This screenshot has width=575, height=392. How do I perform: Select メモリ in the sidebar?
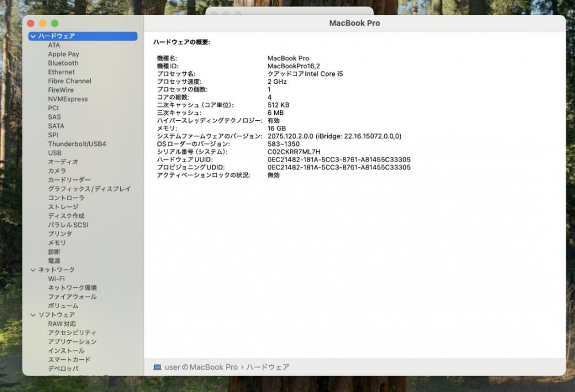(x=57, y=243)
